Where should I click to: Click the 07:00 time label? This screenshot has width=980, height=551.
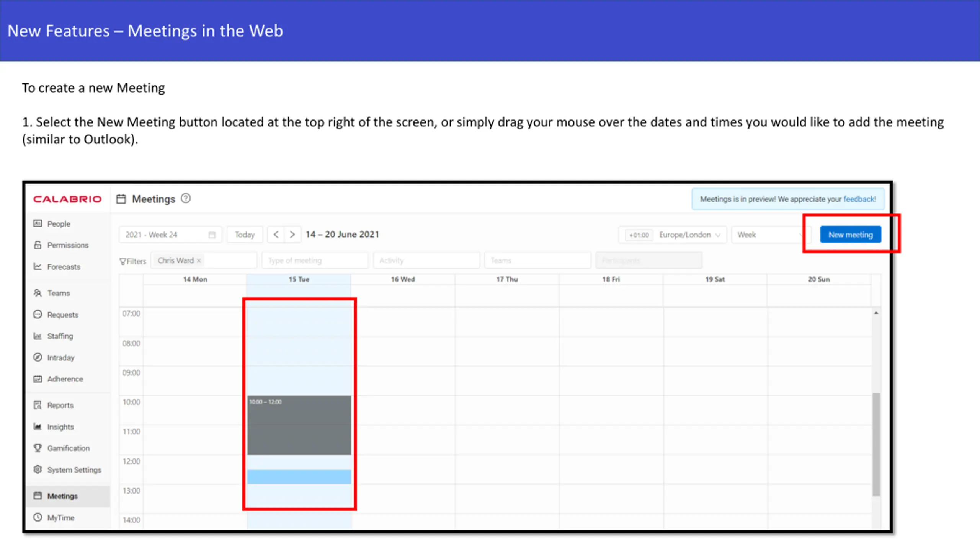[x=131, y=314]
